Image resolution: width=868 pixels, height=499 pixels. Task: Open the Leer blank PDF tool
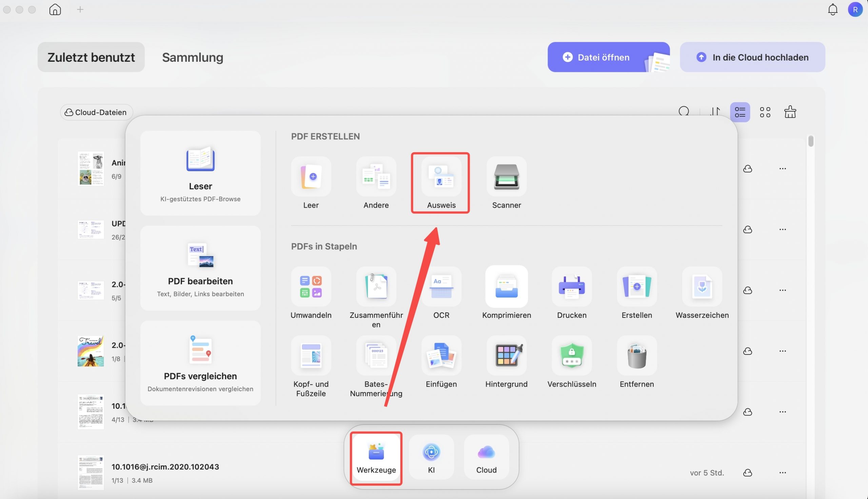(x=311, y=176)
